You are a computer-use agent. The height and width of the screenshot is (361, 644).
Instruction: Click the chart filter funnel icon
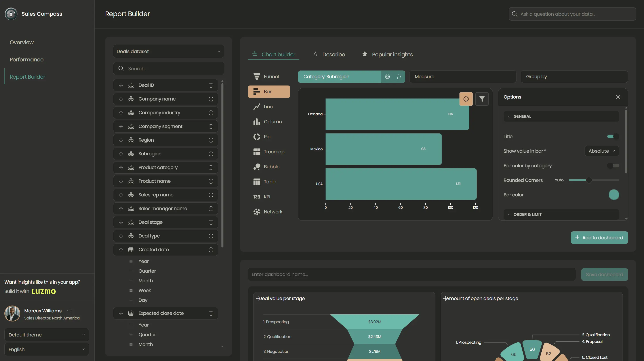[x=482, y=99]
